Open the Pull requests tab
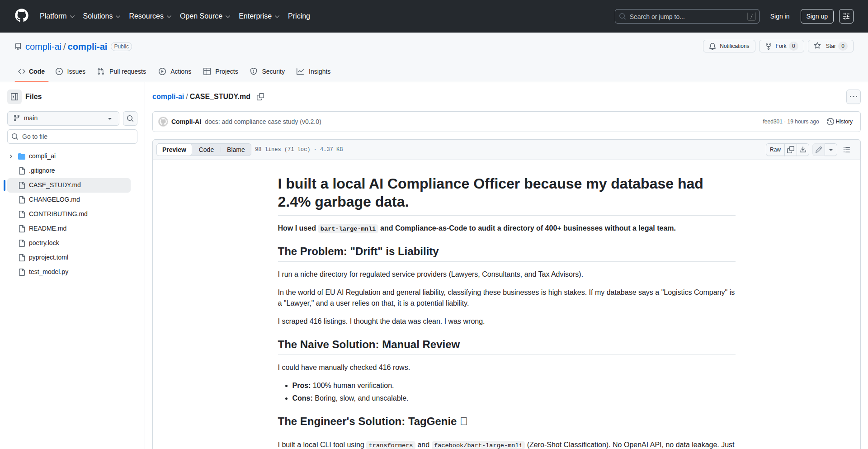This screenshot has height=449, width=868. point(122,71)
